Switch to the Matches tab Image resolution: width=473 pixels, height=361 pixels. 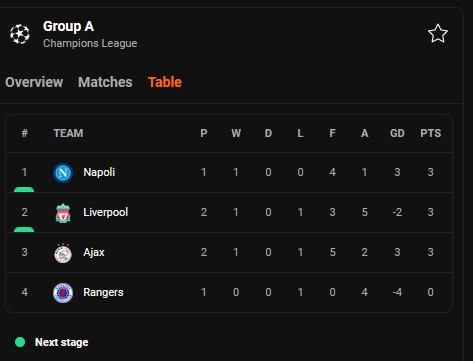105,82
